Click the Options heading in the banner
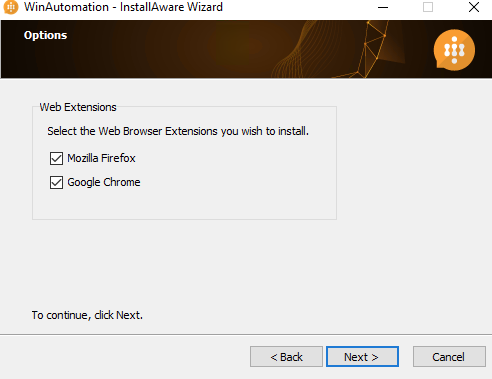 click(x=45, y=35)
